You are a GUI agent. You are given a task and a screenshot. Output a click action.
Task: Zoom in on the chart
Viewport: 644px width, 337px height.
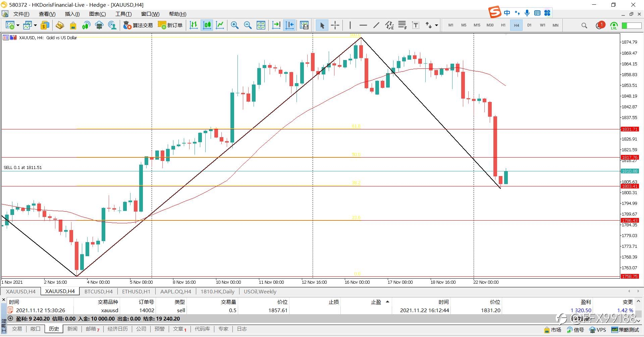[235, 25]
